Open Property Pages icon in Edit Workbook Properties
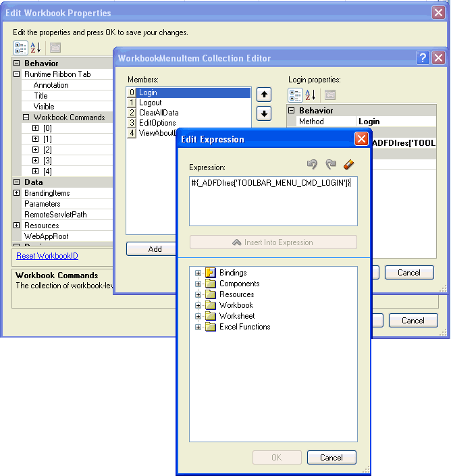 point(55,48)
